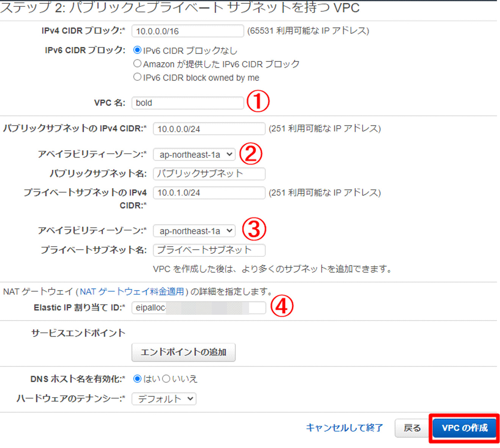500x448 pixels.
Task: Click the エンドポイントの追加 button
Action: coord(183,352)
